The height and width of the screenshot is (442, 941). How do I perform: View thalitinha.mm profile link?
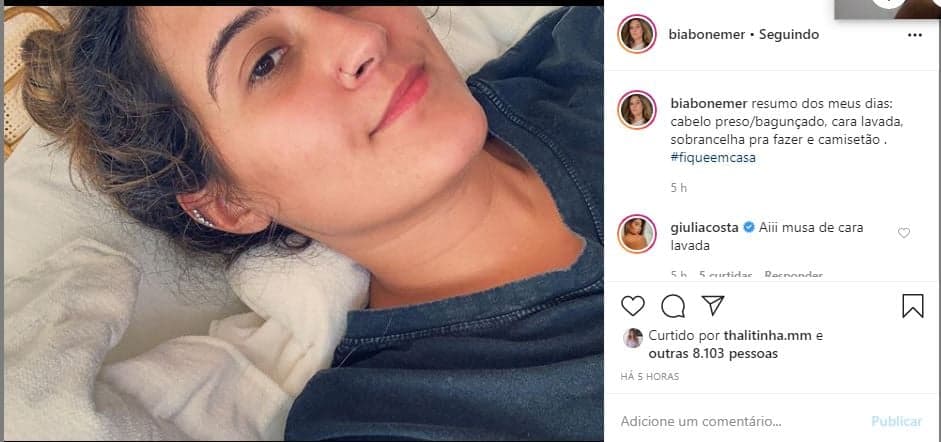[759, 336]
